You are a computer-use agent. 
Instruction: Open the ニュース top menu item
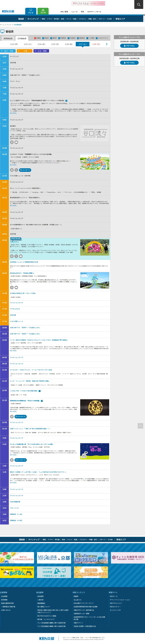click(74, 12)
